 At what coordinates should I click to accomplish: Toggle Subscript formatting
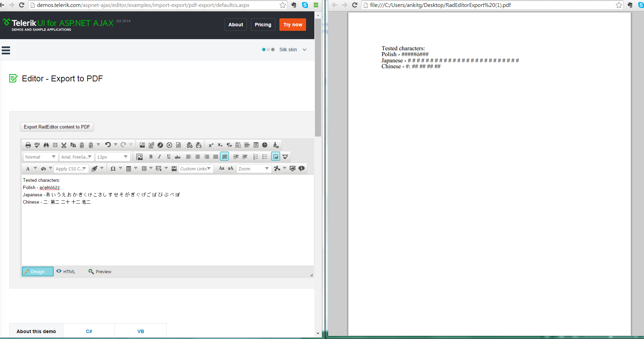coord(220,145)
